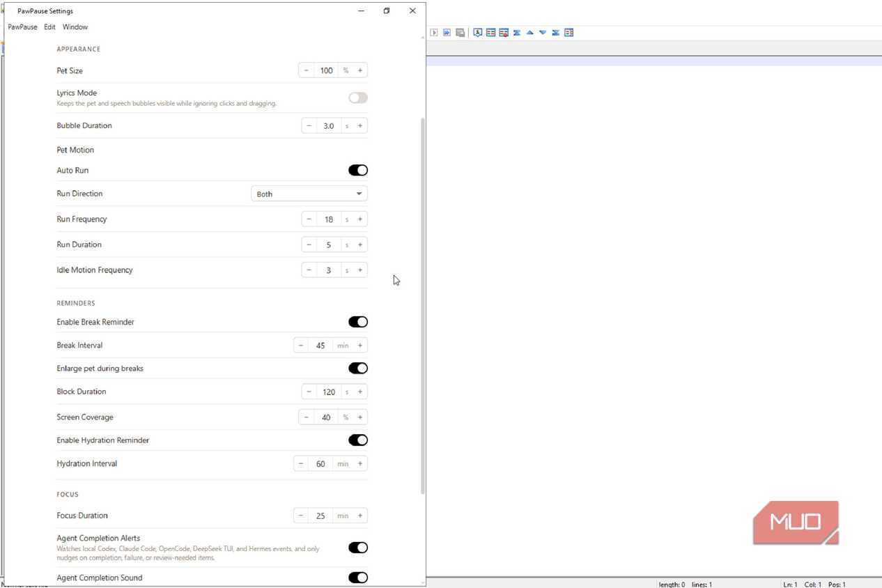Decrease Focus Duration with minus button
Screen dimensions: 882x588
pos(301,516)
